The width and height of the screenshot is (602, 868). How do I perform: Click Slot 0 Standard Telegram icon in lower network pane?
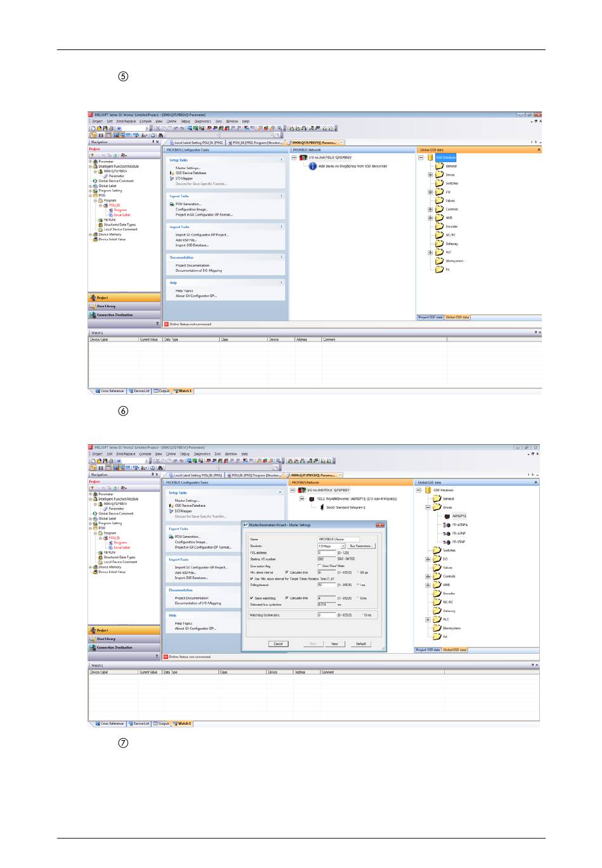(322, 507)
